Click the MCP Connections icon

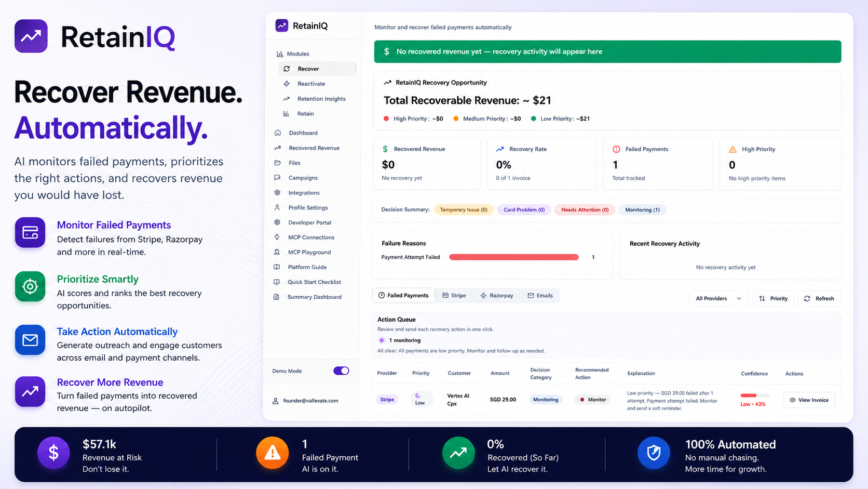277,237
